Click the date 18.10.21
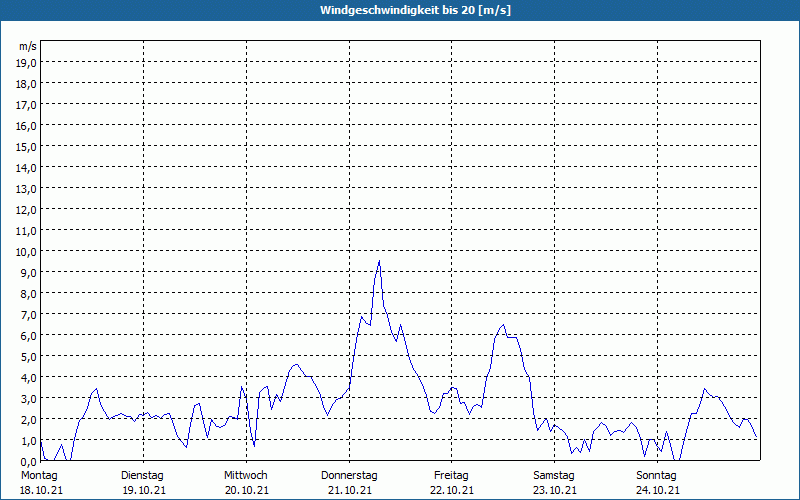 (41, 490)
